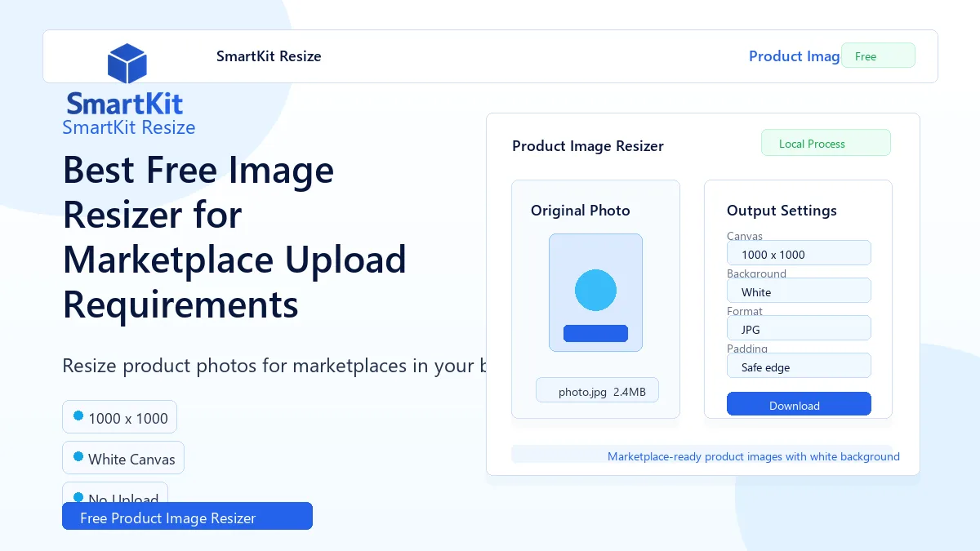This screenshot has width=980, height=551.
Task: Click the photo.jpg 2.4MB file chip
Action: point(597,390)
